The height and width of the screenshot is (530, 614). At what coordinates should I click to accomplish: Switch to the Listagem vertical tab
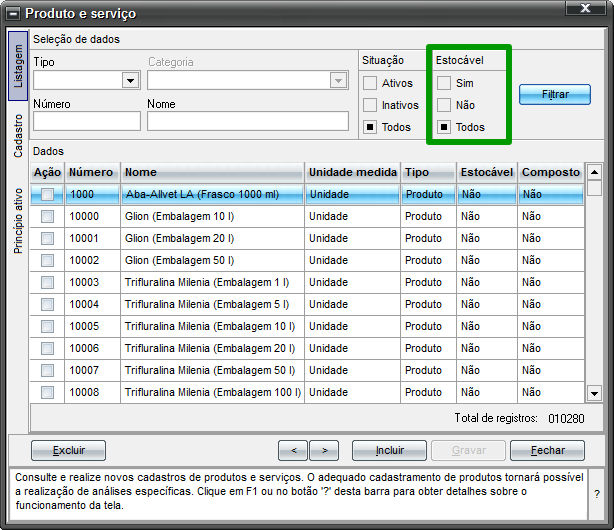(x=18, y=66)
